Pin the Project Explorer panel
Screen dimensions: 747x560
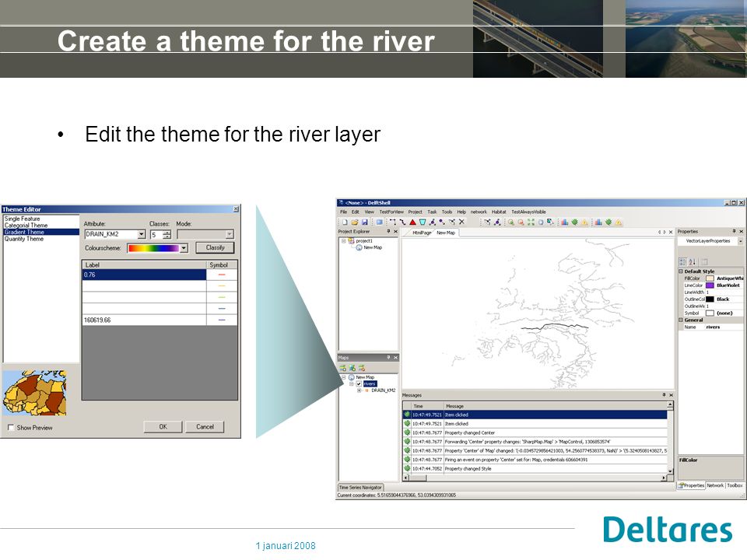tap(388, 232)
